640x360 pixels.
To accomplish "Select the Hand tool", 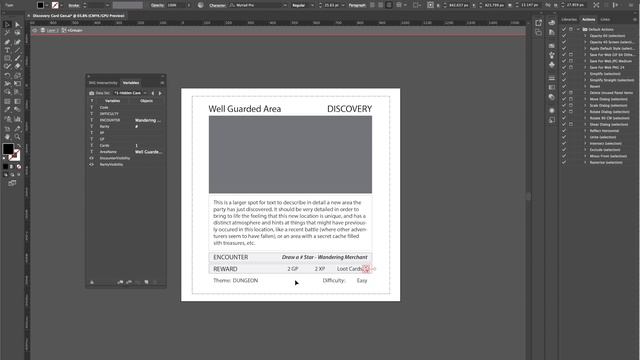I will pyautogui.click(x=7, y=137).
